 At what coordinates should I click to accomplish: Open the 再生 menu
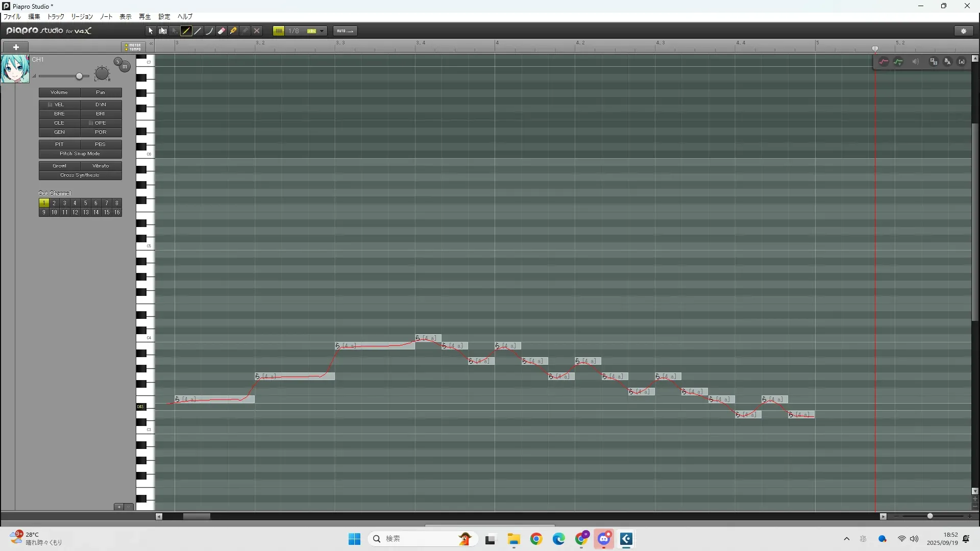[144, 17]
